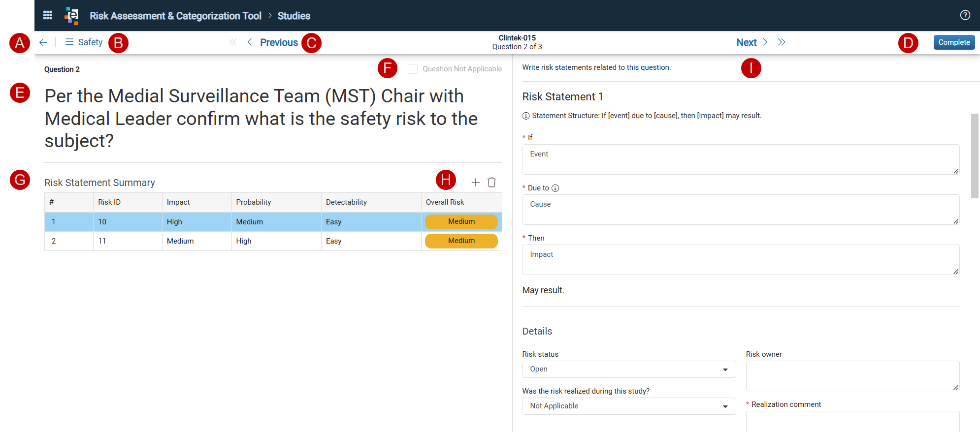Click the Medium overall risk badge in row 1
This screenshot has width=980, height=432.
coord(461,222)
